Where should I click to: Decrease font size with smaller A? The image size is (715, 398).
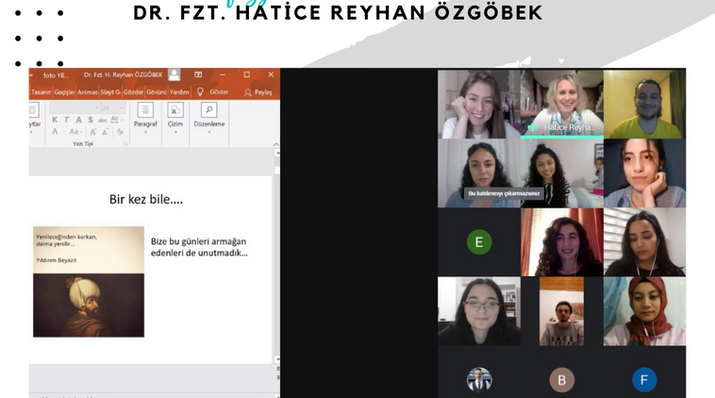click(105, 132)
